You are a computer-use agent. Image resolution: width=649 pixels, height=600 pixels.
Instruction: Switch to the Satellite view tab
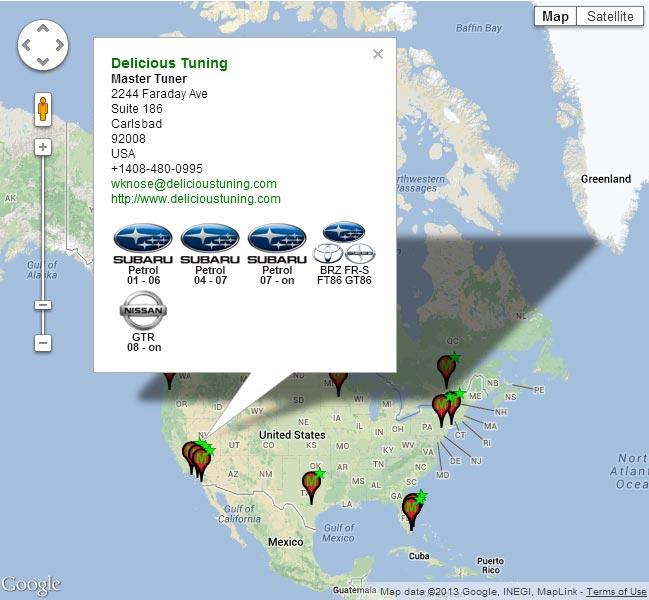click(x=610, y=17)
